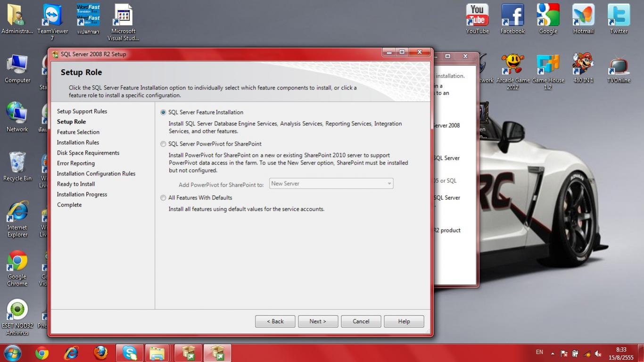Open the Hotmail desktop shortcut
644x362 pixels.
[583, 19]
